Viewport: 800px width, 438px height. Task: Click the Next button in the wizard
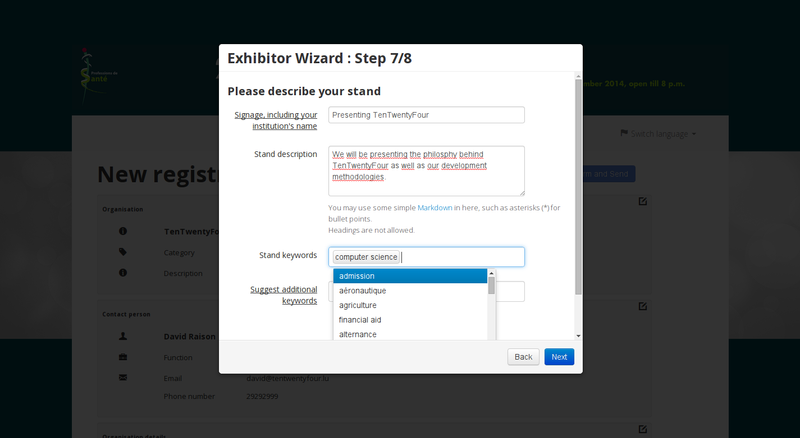point(559,357)
